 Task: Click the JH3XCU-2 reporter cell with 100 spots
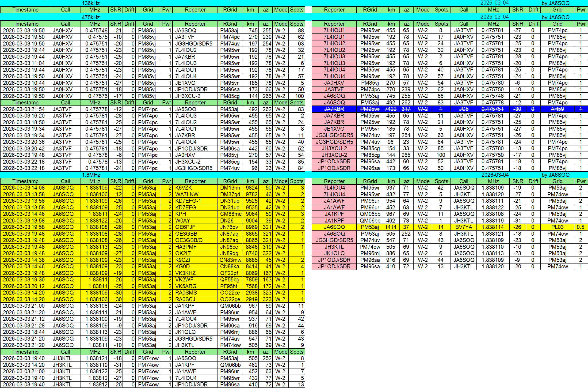pyautogui.click(x=194, y=96)
